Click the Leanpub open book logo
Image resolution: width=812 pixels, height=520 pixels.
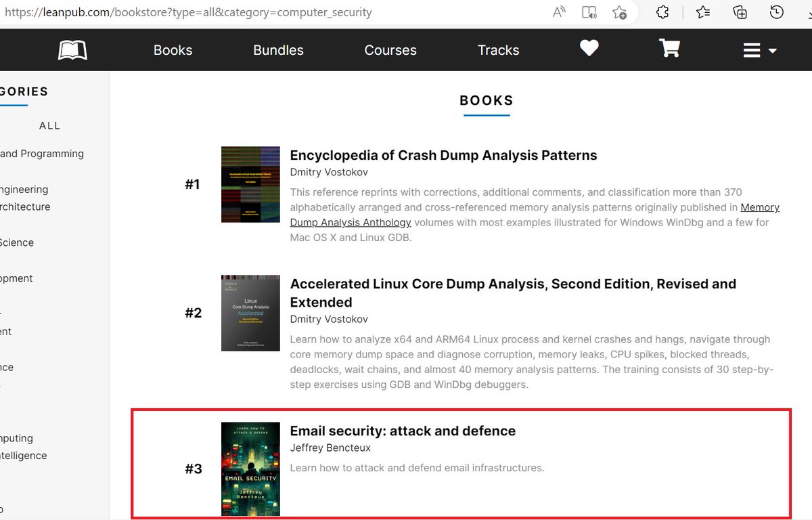[x=72, y=50]
